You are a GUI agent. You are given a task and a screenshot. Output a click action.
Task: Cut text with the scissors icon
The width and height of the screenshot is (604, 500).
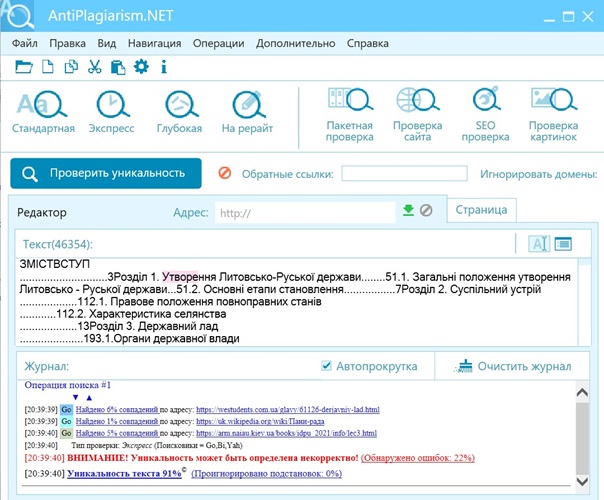pyautogui.click(x=94, y=67)
